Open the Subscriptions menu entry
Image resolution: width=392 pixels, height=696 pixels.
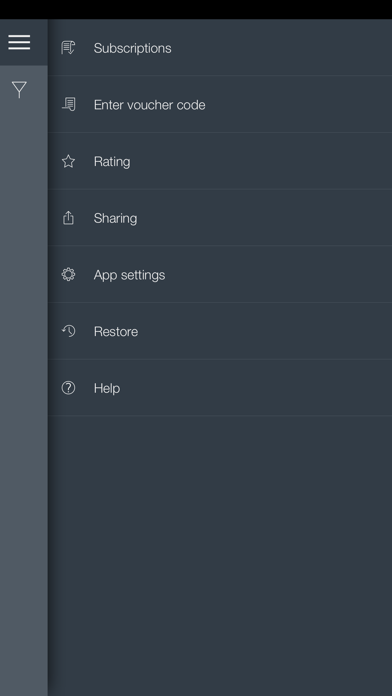220,47
